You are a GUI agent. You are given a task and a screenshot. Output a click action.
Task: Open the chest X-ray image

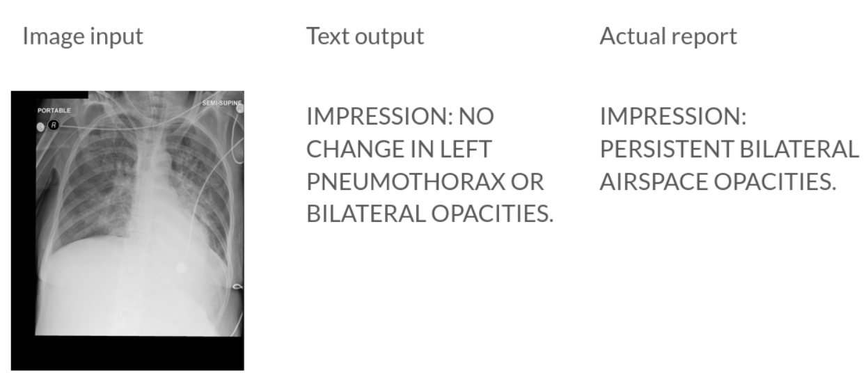127,230
